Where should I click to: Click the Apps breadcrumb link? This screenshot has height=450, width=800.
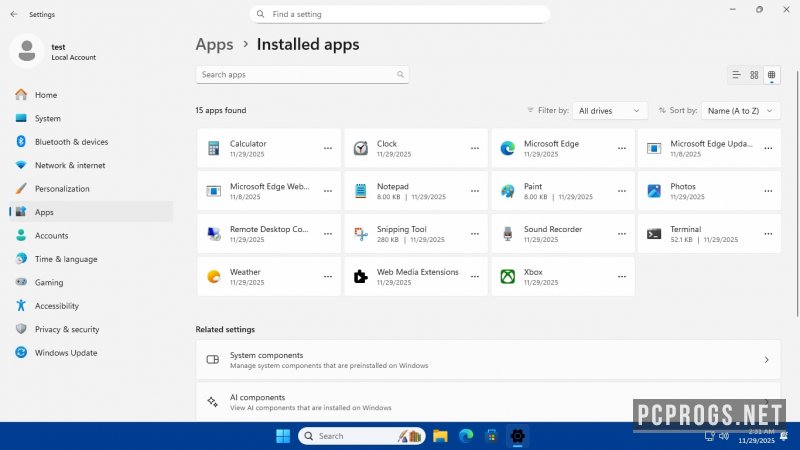click(x=214, y=44)
